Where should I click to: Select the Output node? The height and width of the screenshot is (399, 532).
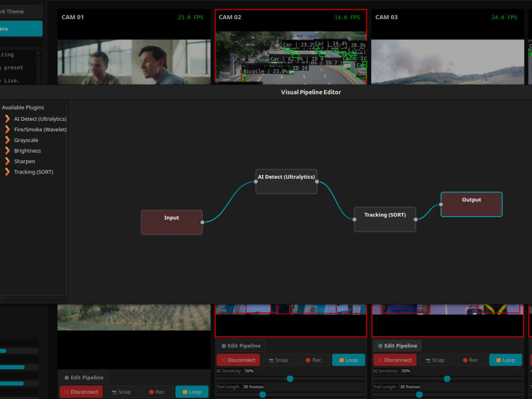[x=471, y=204]
